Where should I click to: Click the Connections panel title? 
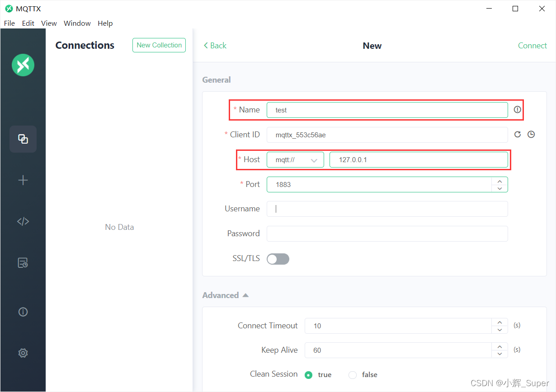pyautogui.click(x=85, y=45)
